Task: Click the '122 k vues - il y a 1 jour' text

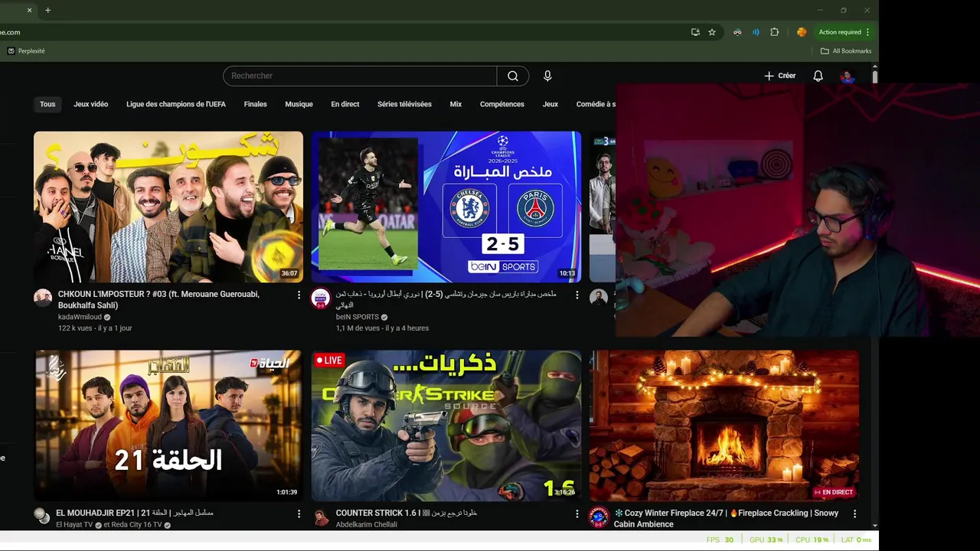Action: (95, 328)
